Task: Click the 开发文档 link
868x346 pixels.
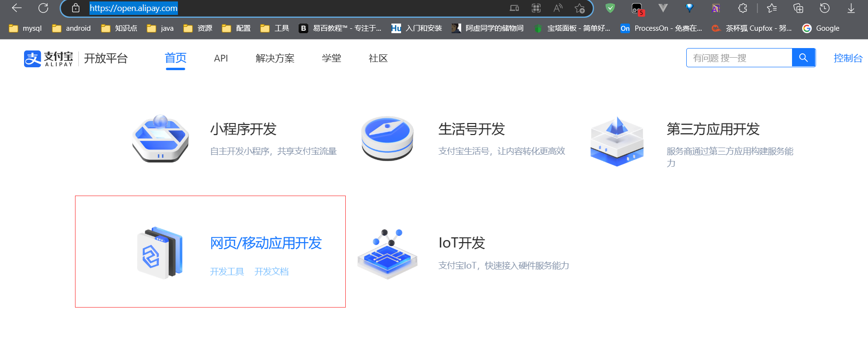Action: click(x=272, y=272)
